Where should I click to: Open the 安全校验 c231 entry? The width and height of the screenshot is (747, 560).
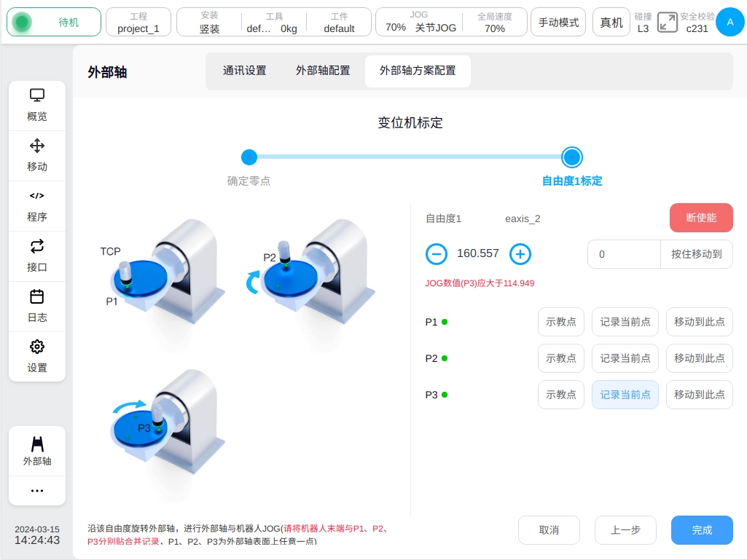tap(697, 23)
